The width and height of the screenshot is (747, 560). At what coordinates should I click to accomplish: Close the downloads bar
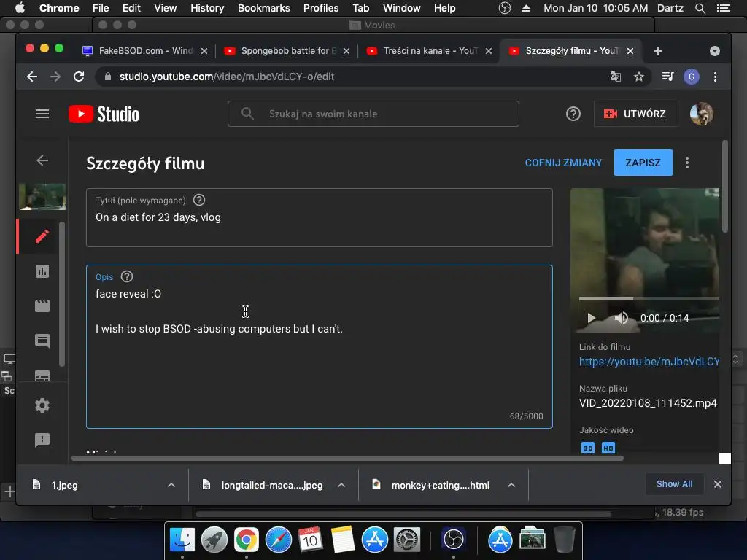point(718,484)
